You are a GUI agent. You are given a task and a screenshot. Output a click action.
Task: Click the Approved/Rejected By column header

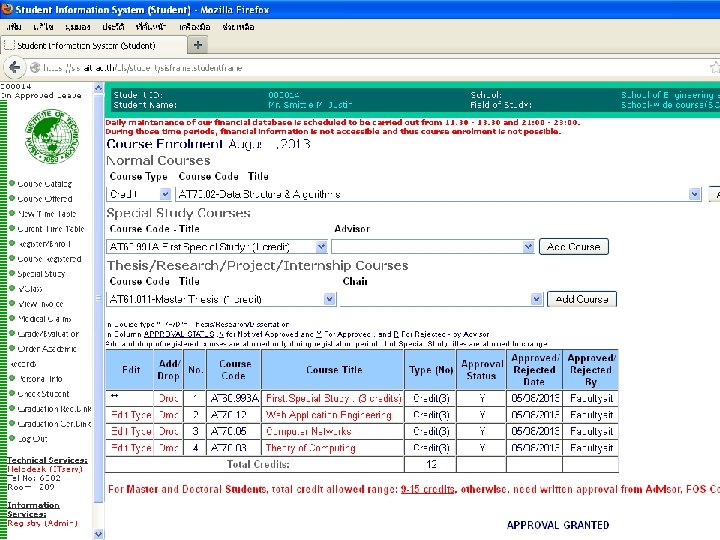click(591, 370)
